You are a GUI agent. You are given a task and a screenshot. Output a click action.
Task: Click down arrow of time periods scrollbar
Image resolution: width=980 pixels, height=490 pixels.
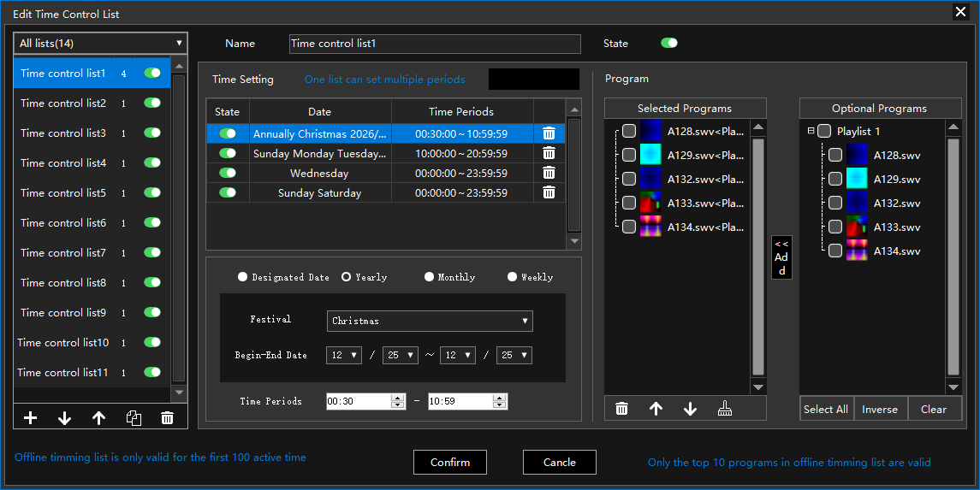click(x=574, y=241)
